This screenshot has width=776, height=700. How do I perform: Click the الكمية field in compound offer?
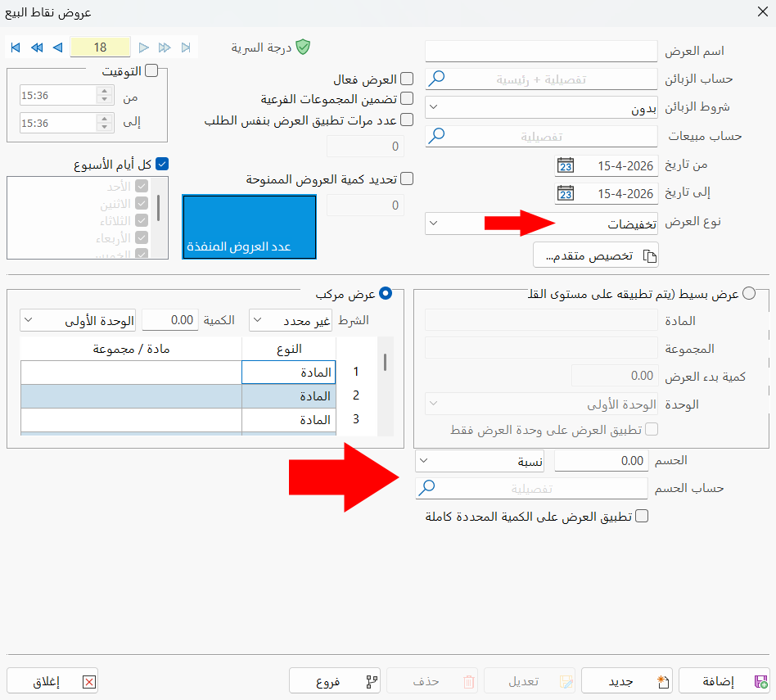coord(170,320)
